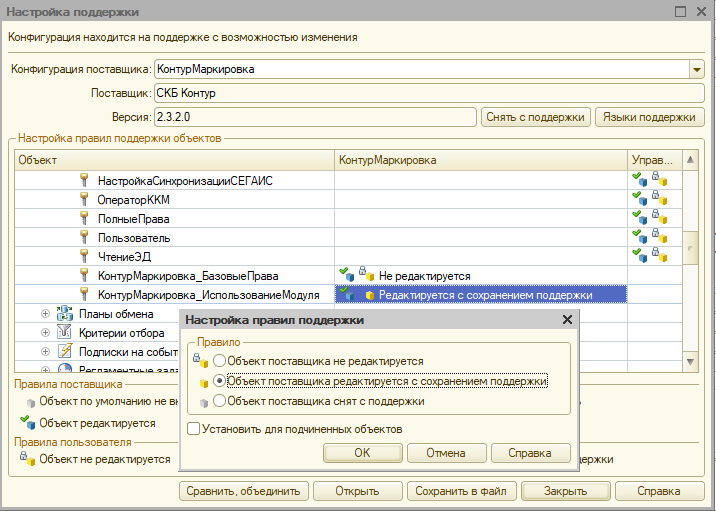Select редактируется с сохранением поддержки radio
Screen dimensions: 716x511
[x=219, y=380]
